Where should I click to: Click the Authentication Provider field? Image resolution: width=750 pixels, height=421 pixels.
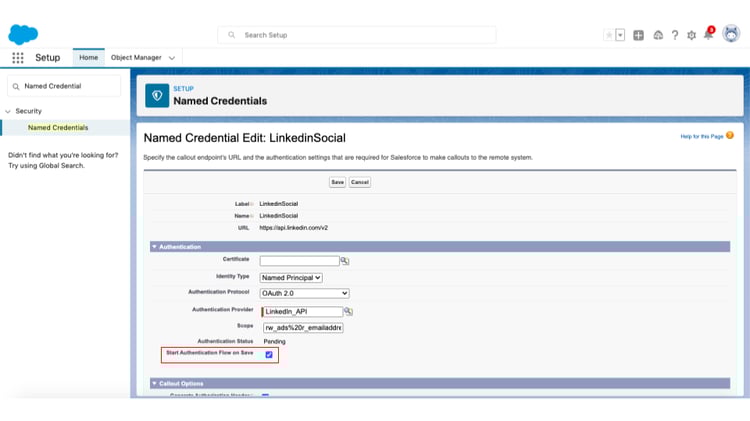click(302, 311)
